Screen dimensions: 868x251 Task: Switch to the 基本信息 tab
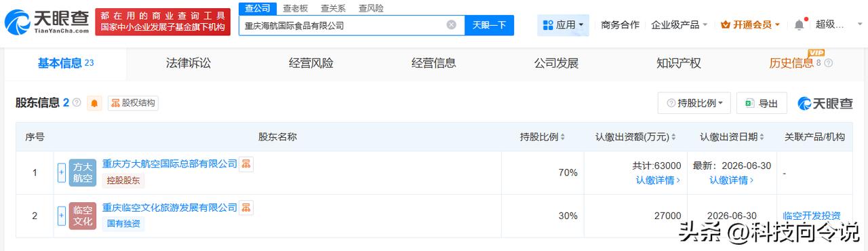point(66,63)
